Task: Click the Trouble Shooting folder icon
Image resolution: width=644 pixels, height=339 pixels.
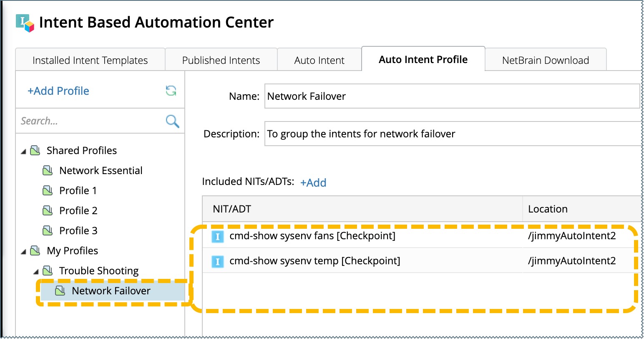Action: (x=48, y=271)
